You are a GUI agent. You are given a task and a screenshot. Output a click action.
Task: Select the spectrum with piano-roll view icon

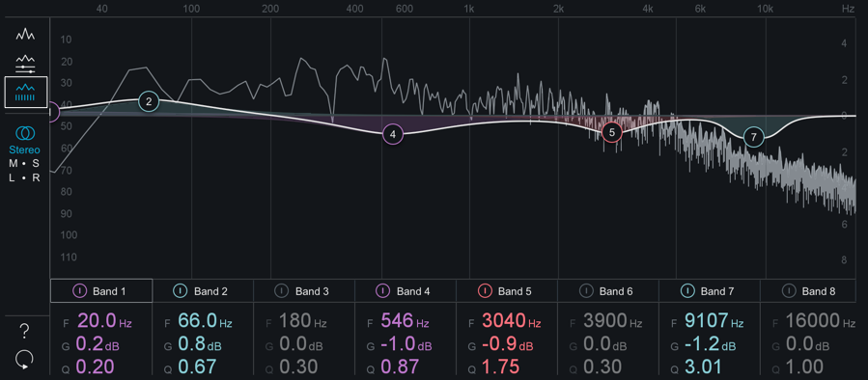coord(26,93)
